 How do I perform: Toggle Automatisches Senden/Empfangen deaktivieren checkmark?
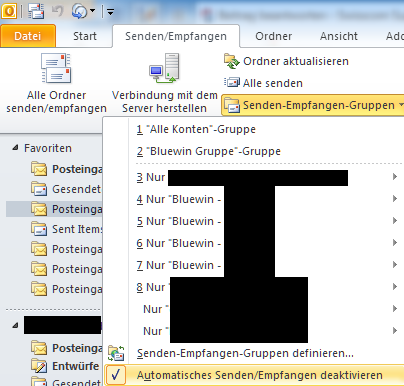tap(116, 375)
